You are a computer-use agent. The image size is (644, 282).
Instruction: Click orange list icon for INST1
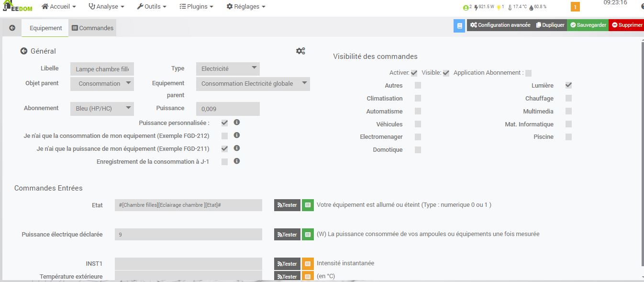click(308, 264)
